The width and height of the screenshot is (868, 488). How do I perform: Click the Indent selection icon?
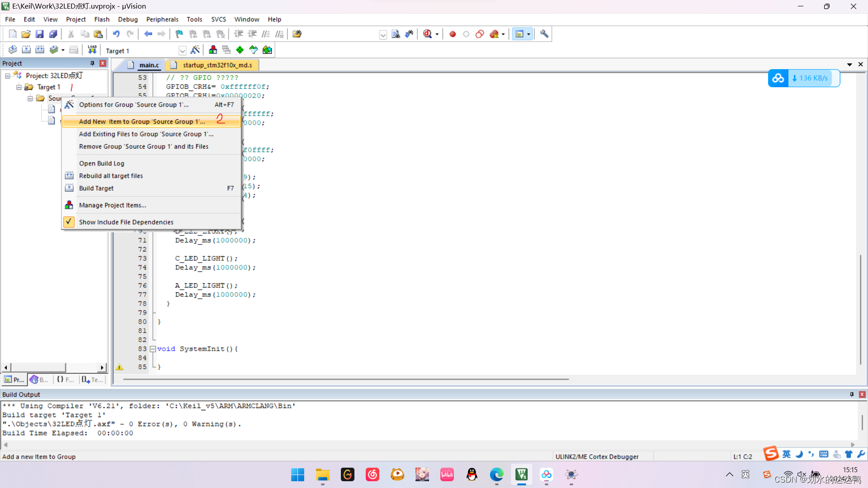[239, 34]
